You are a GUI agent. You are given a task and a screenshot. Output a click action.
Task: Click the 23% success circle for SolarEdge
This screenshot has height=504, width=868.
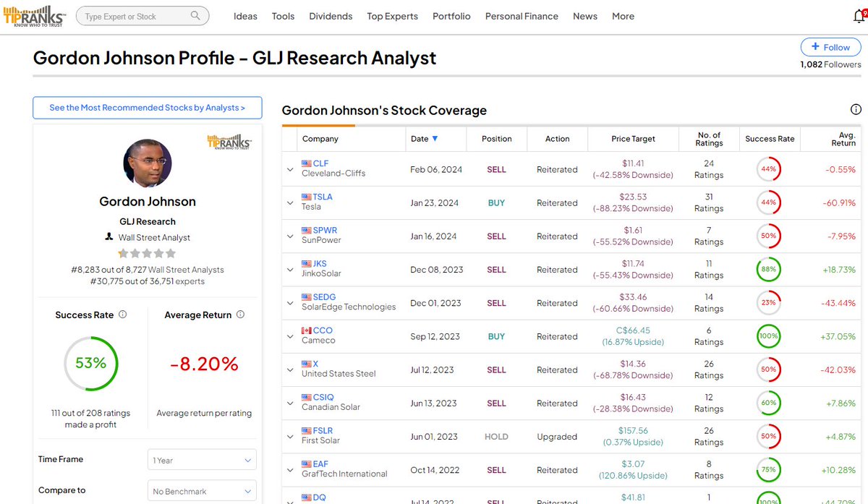[769, 303]
